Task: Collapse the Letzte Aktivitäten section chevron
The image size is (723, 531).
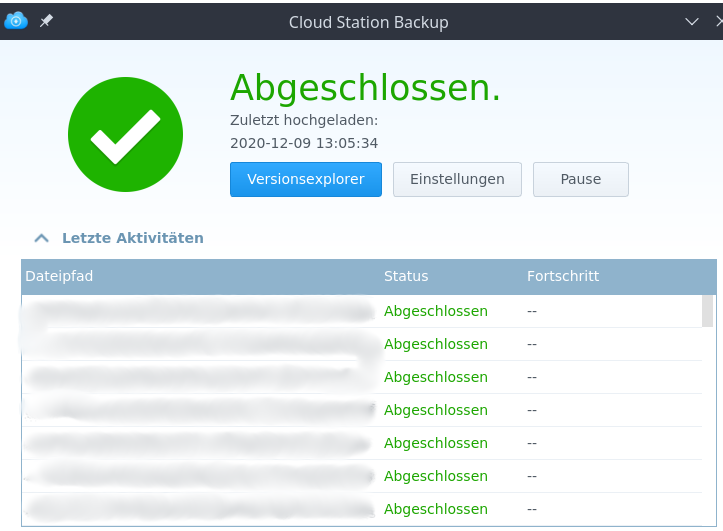Action: (x=41, y=238)
